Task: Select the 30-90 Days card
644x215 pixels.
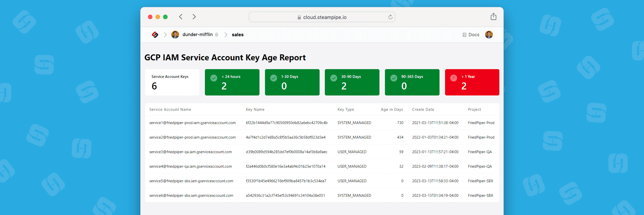Action: 352,82
